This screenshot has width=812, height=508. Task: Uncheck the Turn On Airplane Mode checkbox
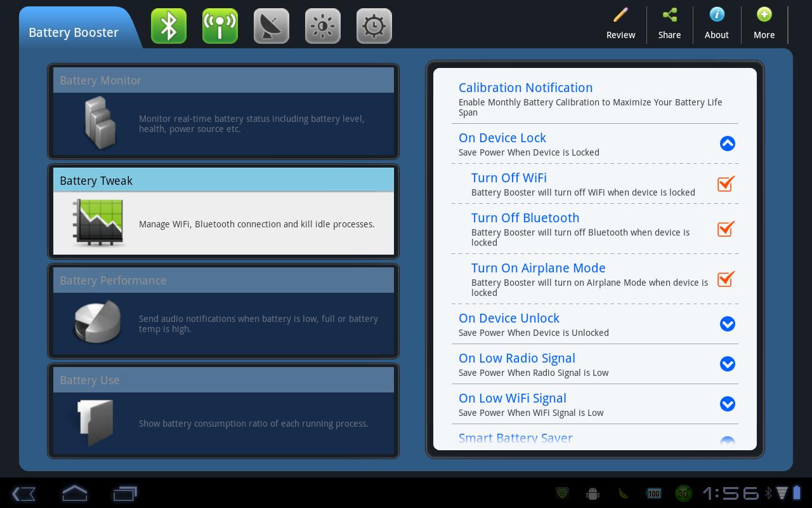coord(726,279)
